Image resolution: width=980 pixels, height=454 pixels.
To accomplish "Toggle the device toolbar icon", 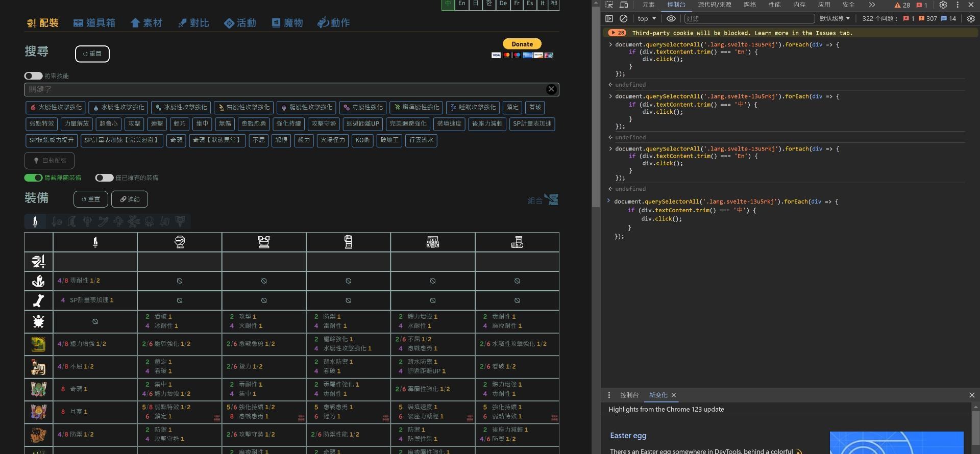I will tap(624, 5).
